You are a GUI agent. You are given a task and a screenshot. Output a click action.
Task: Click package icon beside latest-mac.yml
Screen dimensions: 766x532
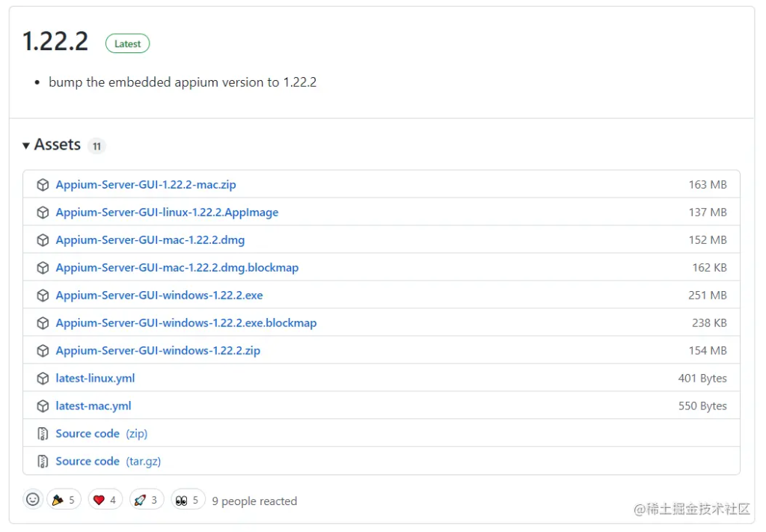(x=43, y=406)
